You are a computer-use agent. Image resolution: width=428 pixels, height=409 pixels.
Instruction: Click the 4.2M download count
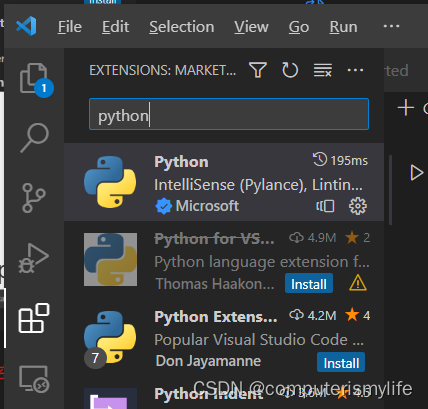(322, 315)
